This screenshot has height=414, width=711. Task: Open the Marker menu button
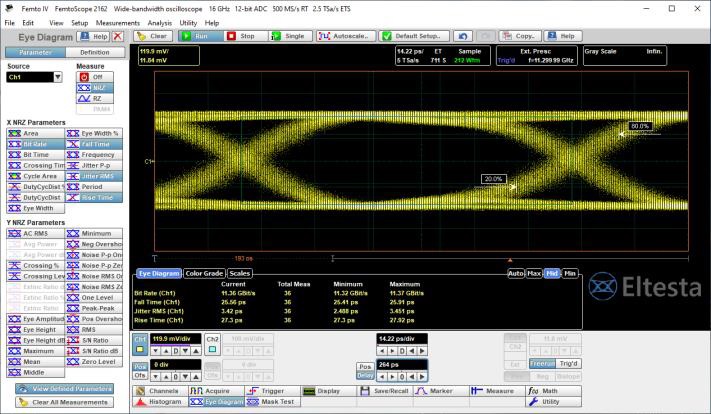(440, 389)
